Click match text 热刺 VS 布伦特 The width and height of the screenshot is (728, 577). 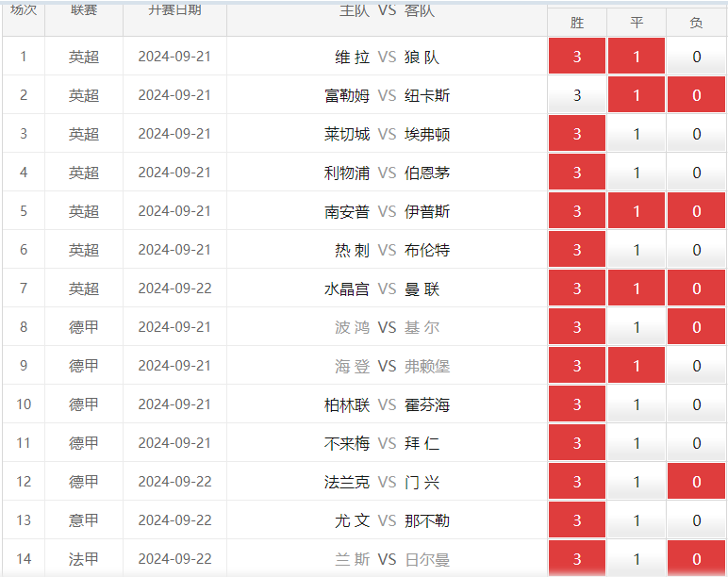392,251
